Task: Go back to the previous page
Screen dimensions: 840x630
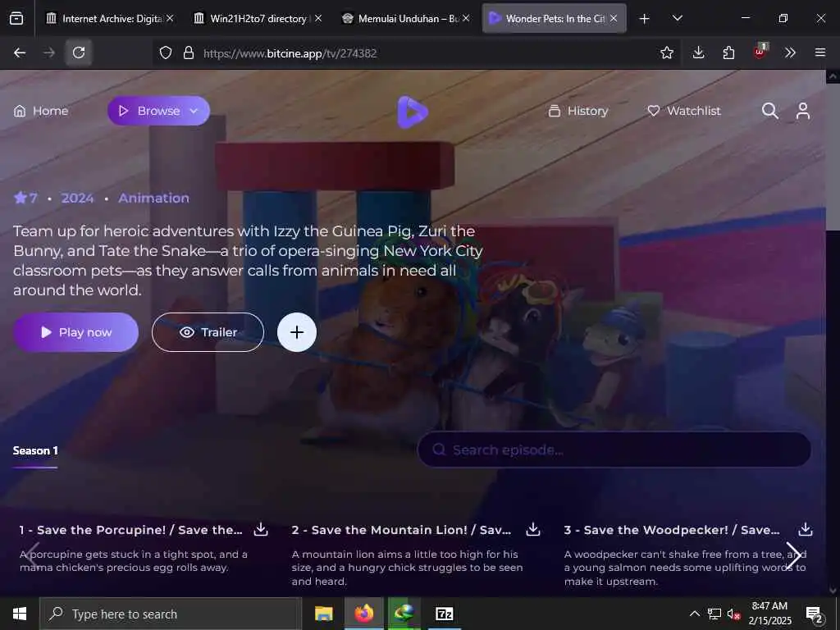Action: click(20, 52)
